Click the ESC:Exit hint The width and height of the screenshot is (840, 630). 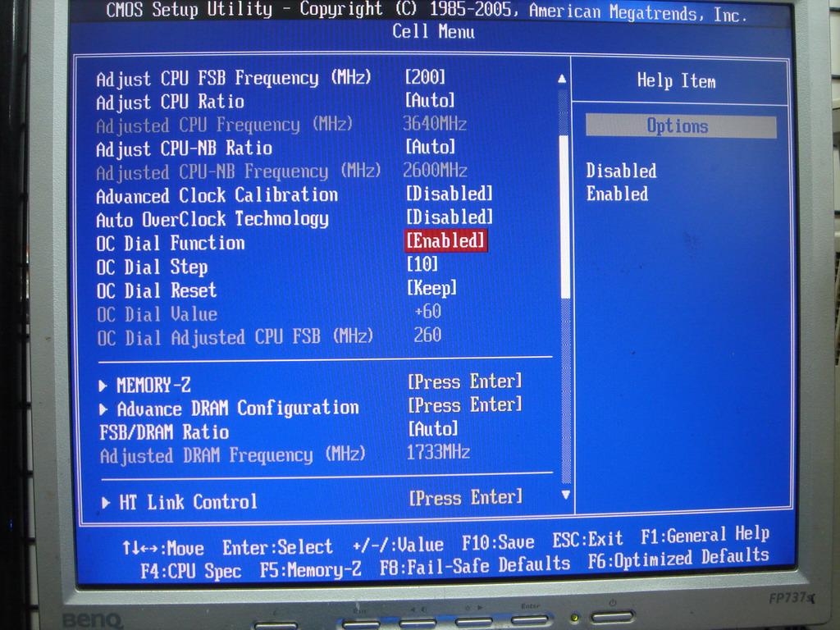click(587, 539)
